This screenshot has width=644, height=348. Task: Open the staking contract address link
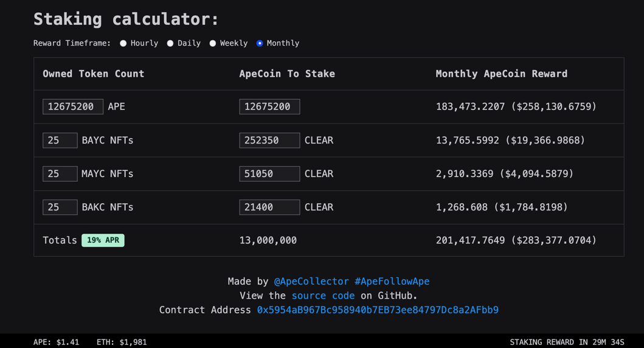point(378,310)
